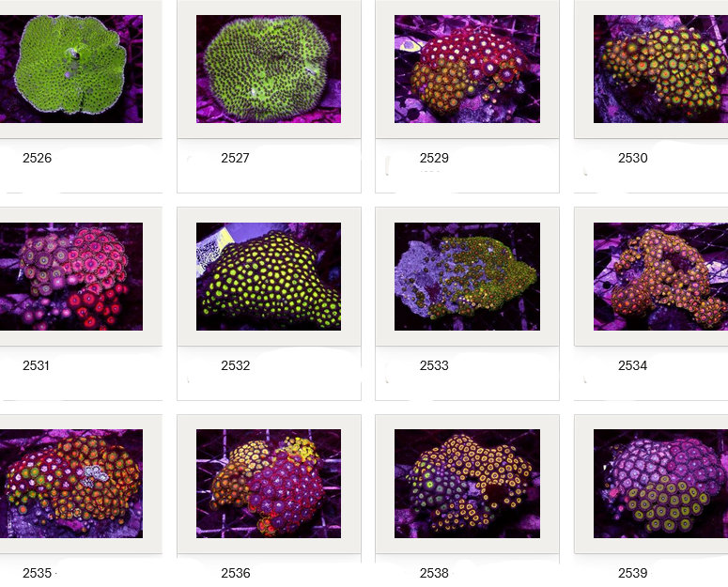Click the label text 2530

(x=633, y=158)
